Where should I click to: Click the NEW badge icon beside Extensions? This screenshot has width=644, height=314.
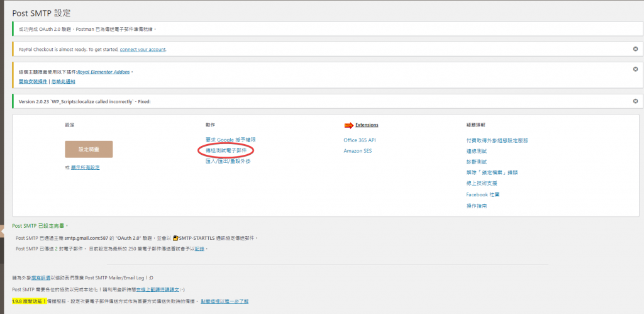348,125
